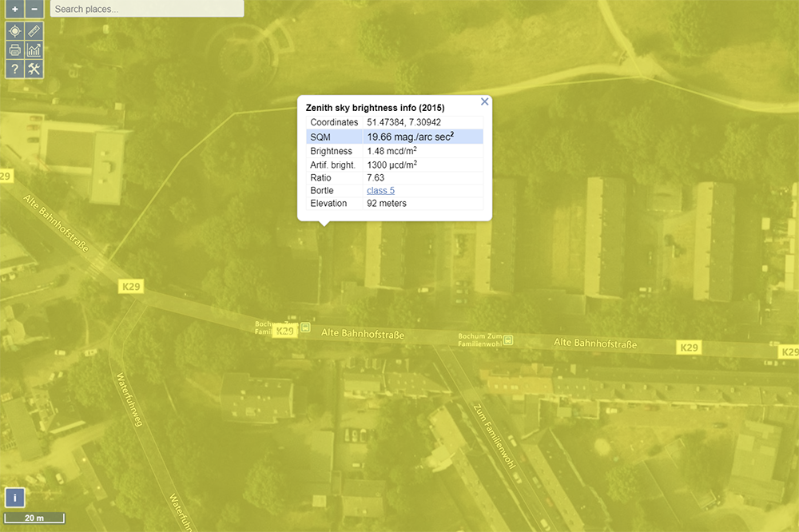Click the printer icon to print map

point(14,50)
